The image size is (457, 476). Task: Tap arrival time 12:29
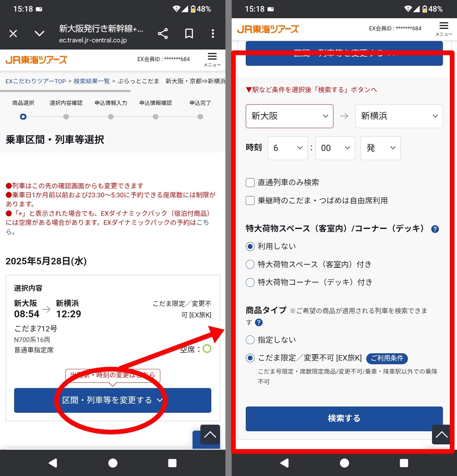tap(69, 314)
